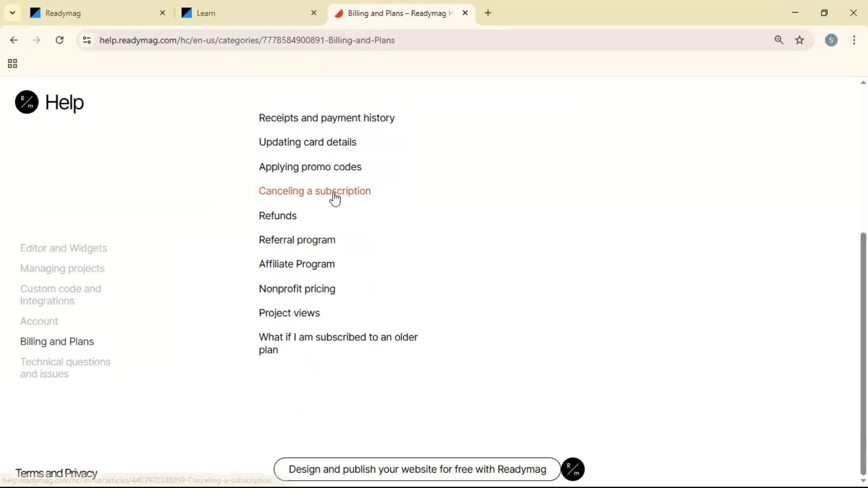The image size is (868, 488).
Task: View site information next to the address bar
Action: 86,40
